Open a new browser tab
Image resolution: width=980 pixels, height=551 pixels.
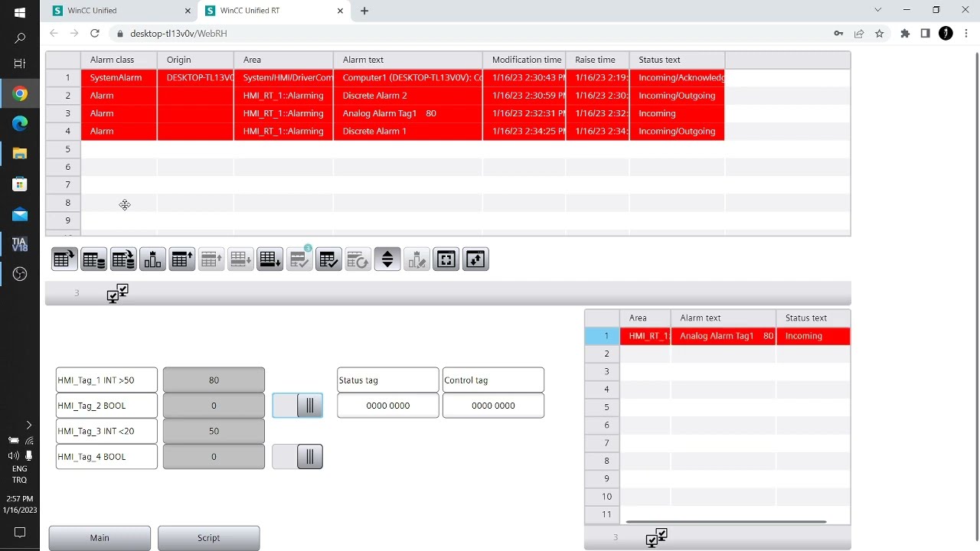364,11
